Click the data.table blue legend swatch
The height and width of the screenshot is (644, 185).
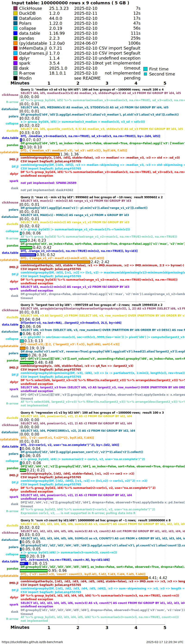pyautogui.click(x=15, y=33)
